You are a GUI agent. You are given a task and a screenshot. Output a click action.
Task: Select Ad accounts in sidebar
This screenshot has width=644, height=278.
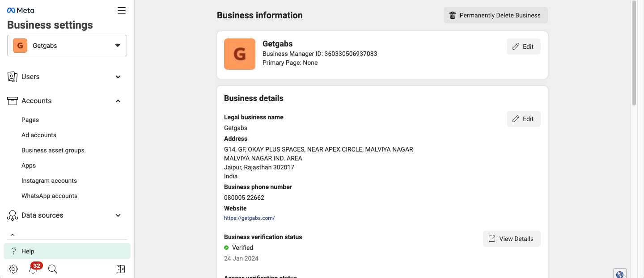point(39,135)
